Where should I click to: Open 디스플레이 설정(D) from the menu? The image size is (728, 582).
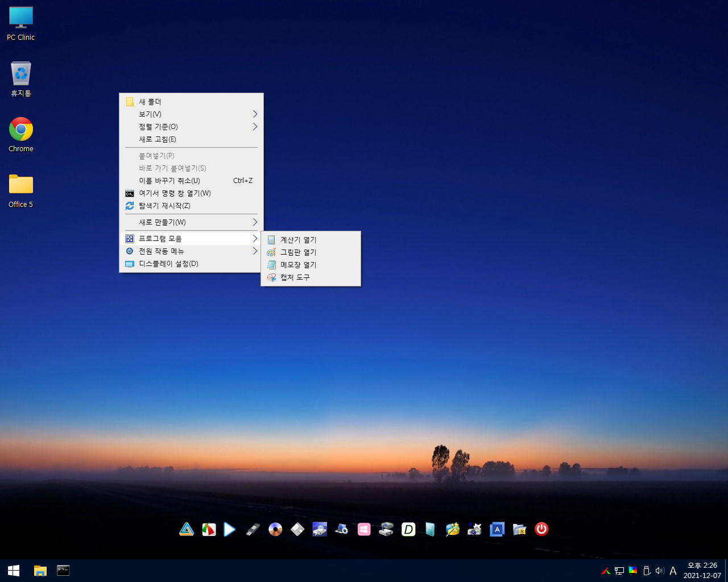tap(191, 264)
